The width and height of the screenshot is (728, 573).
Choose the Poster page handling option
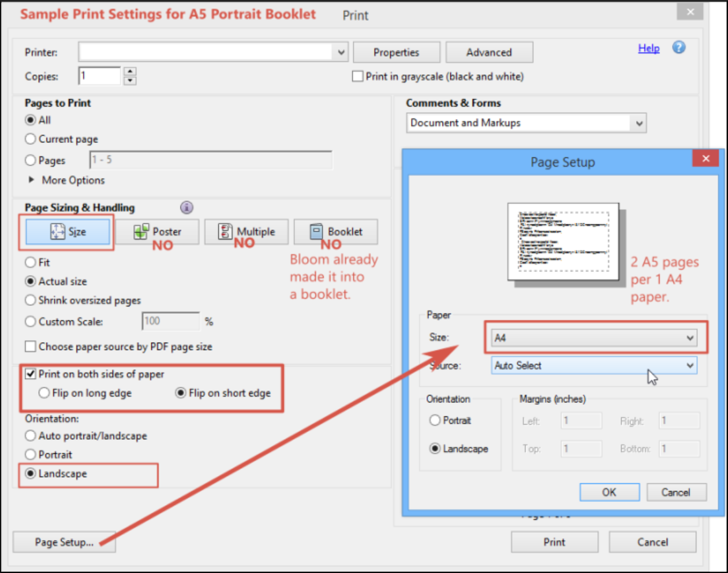tap(157, 232)
